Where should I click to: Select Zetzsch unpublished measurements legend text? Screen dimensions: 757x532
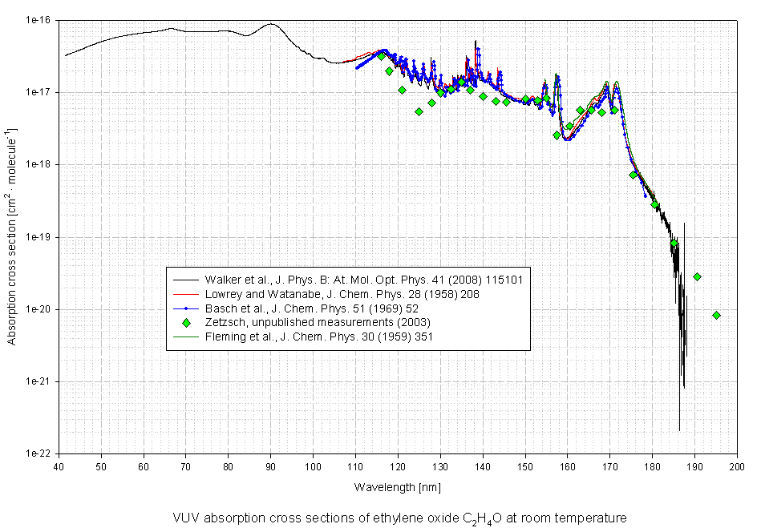(x=312, y=322)
